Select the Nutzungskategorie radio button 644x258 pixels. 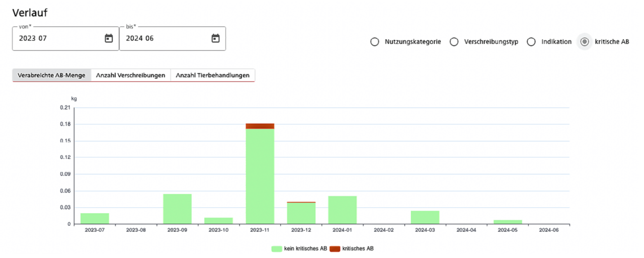[x=374, y=42]
